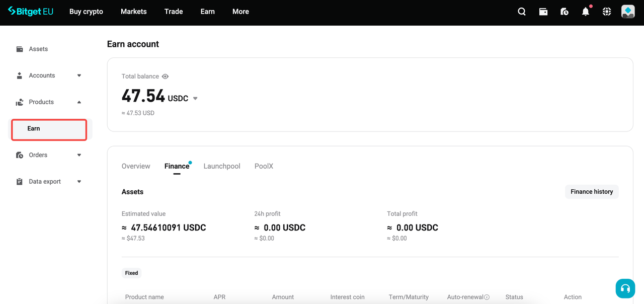This screenshot has height=304, width=644.
Task: Select the Fixed filter chip
Action: tap(132, 273)
